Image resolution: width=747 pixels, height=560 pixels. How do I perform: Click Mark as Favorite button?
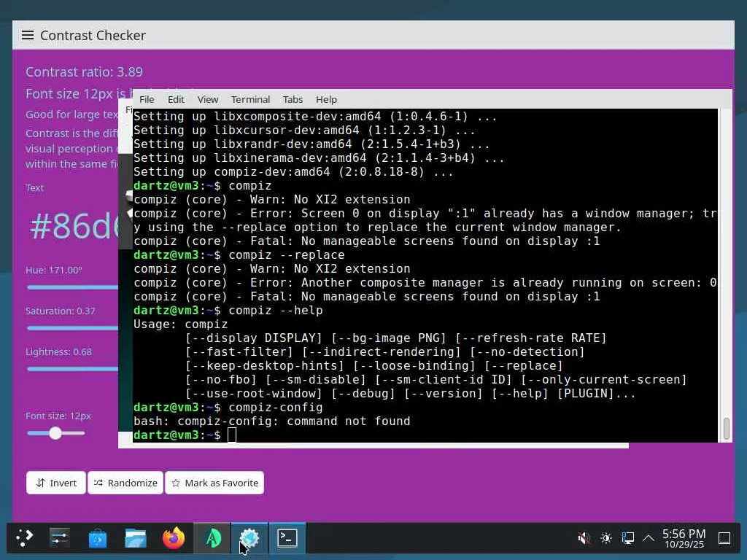[x=214, y=483]
